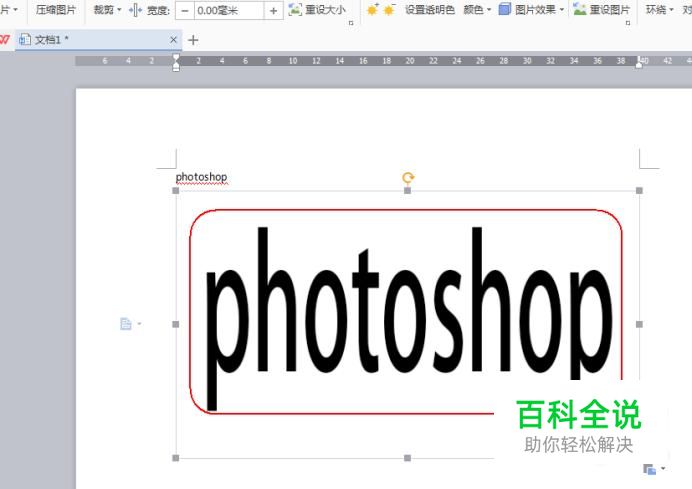
Task: Increase width with the plus stepper
Action: point(274,11)
